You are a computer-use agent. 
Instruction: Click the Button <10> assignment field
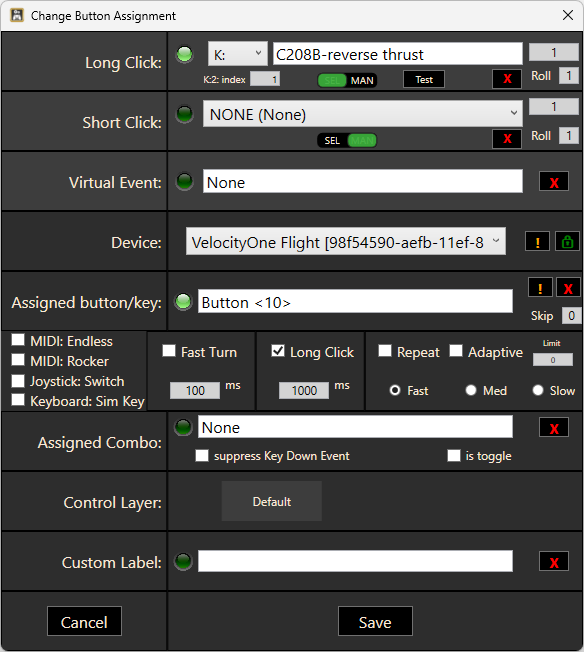pyautogui.click(x=355, y=301)
